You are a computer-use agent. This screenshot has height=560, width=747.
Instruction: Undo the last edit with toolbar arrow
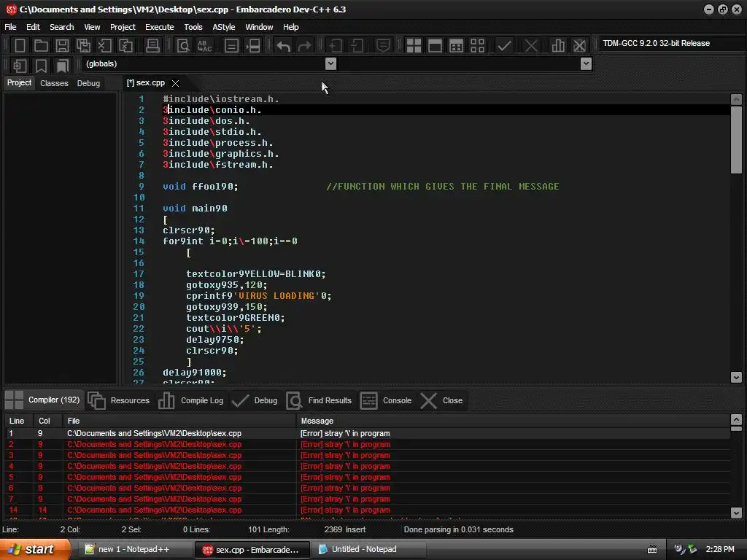point(283,46)
